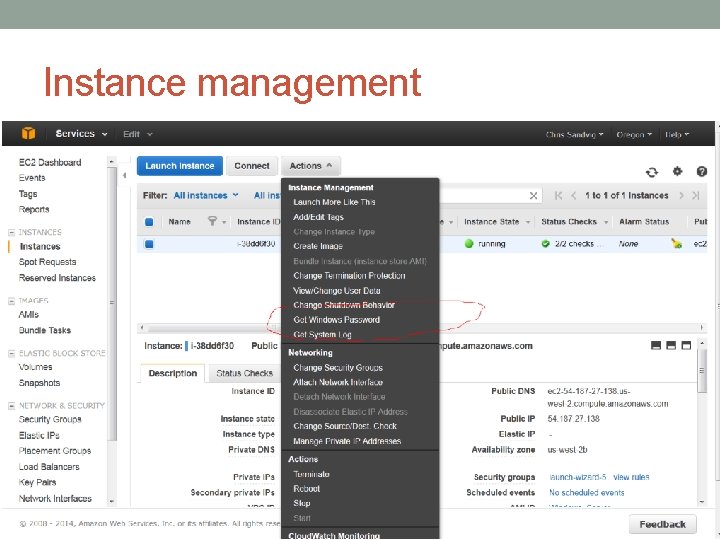The image size is (720, 540).
Task: Click the Launch Instance button
Action: coord(180,166)
